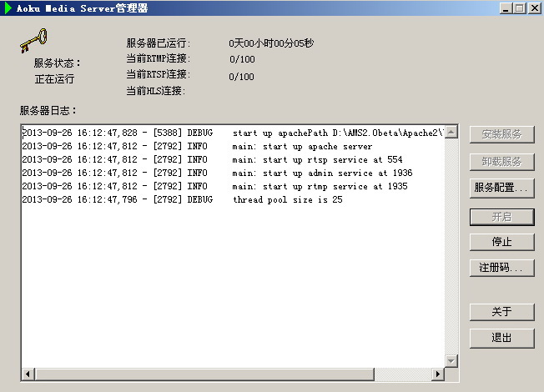Select log line with apachePath startup
This screenshot has width=544, height=392.
[233, 133]
